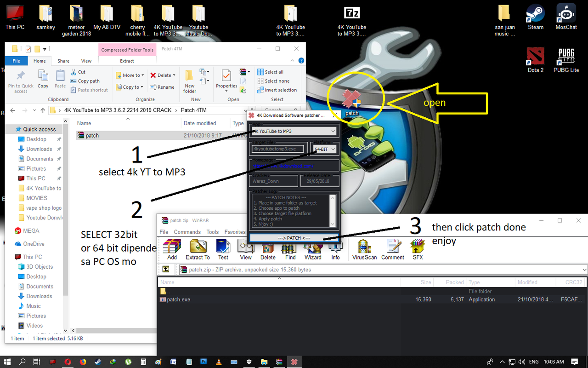Open the Photoshop icon on the taskbar

pyautogui.click(x=204, y=362)
